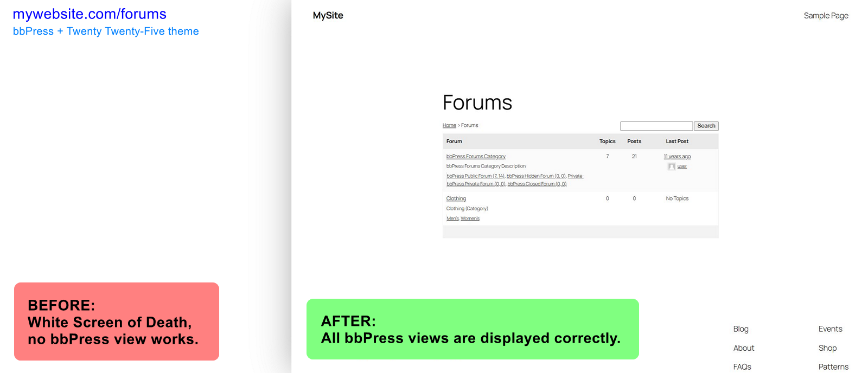Image resolution: width=868 pixels, height=373 pixels.
Task: Click the About footer link
Action: 744,348
